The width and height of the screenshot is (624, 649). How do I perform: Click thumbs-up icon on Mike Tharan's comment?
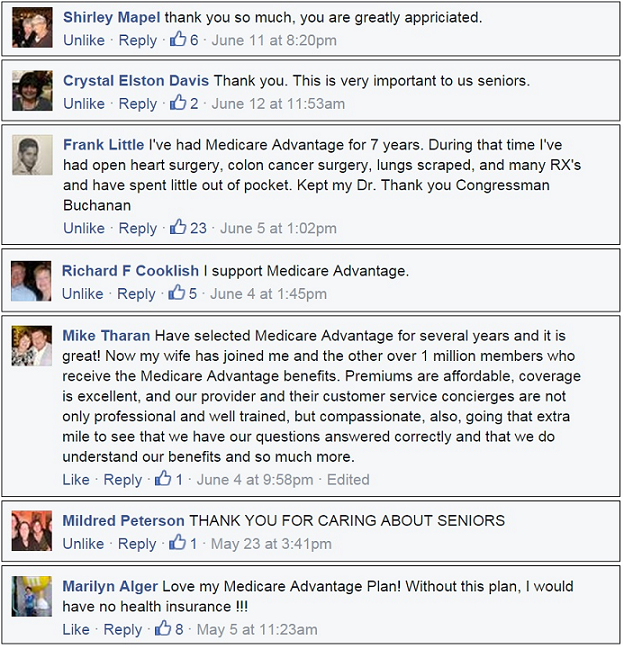[164, 479]
